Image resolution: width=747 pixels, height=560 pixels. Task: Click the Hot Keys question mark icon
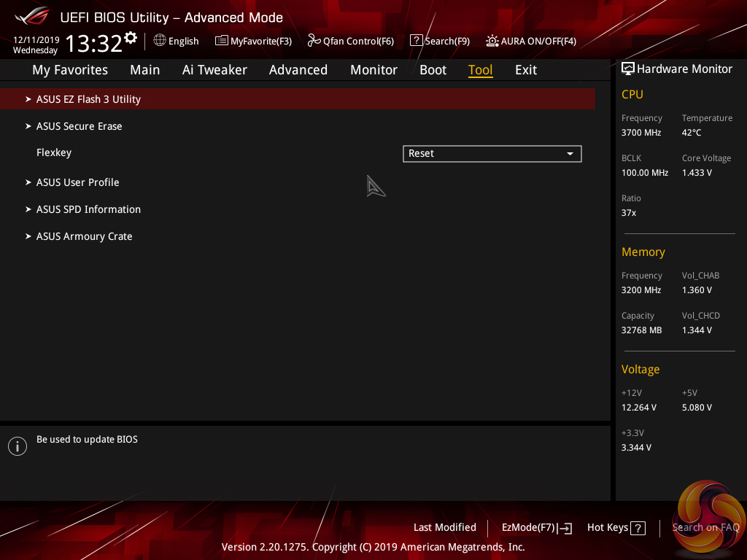[638, 528]
